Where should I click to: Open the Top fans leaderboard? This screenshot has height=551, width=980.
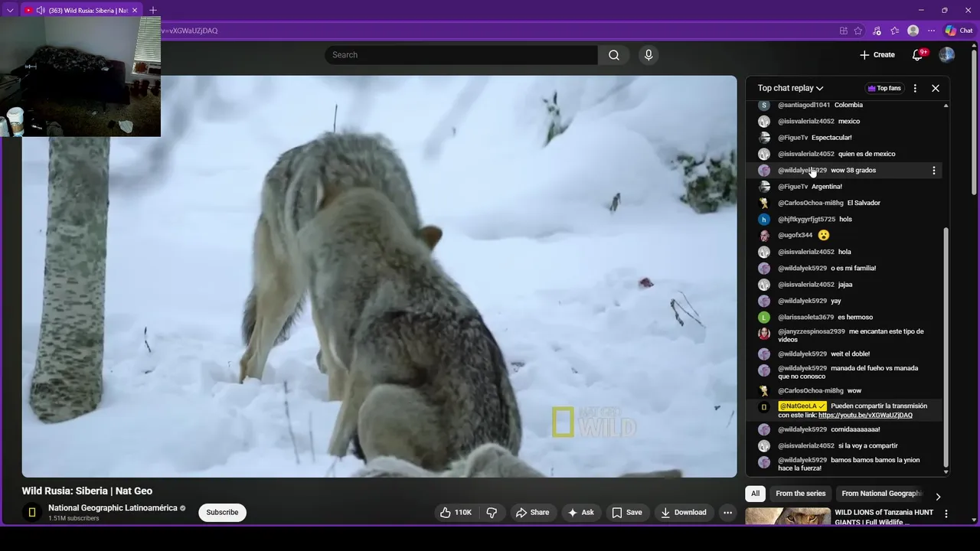pyautogui.click(x=884, y=88)
